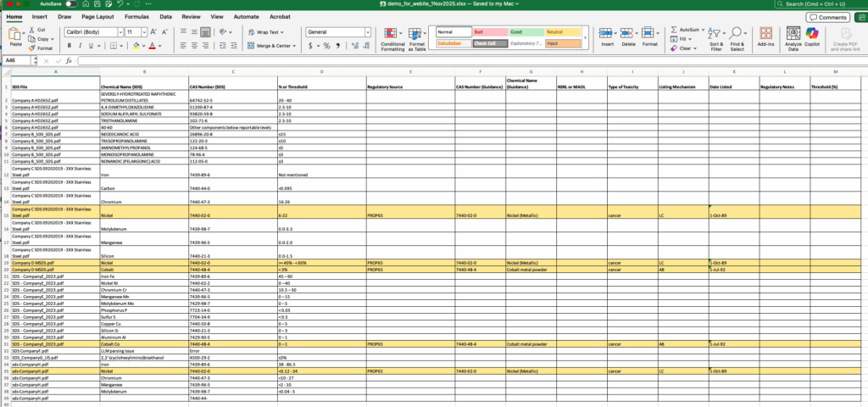Open Conditional Formatting menu
The width and height of the screenshot is (868, 407).
pos(392,38)
